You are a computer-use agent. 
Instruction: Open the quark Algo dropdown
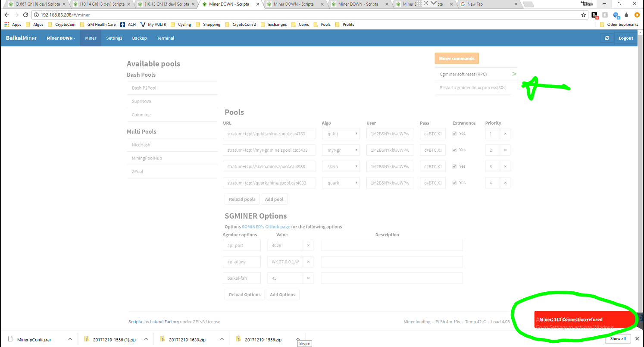(341, 183)
